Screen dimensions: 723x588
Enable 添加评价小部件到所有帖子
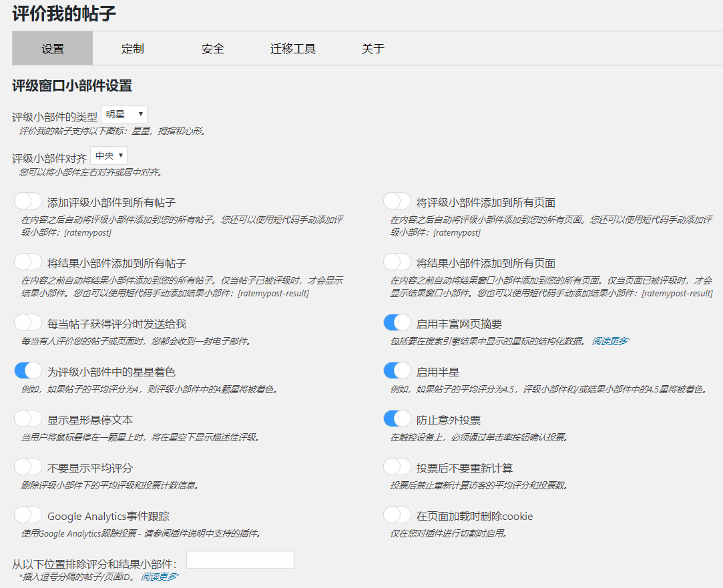tap(27, 200)
